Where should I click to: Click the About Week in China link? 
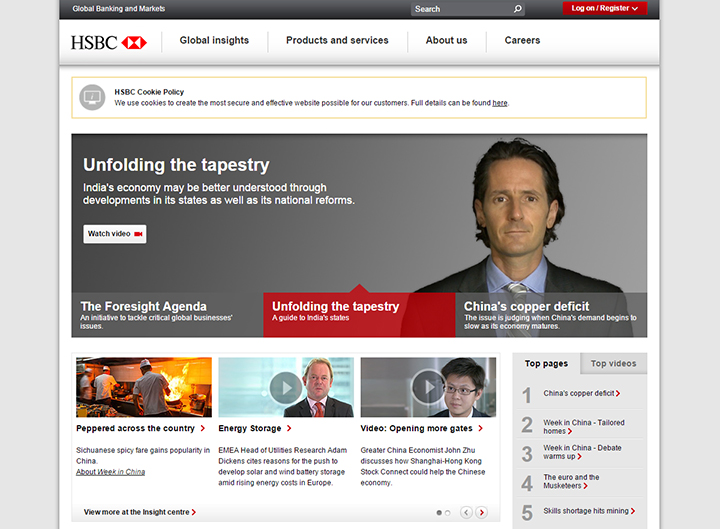(110, 472)
